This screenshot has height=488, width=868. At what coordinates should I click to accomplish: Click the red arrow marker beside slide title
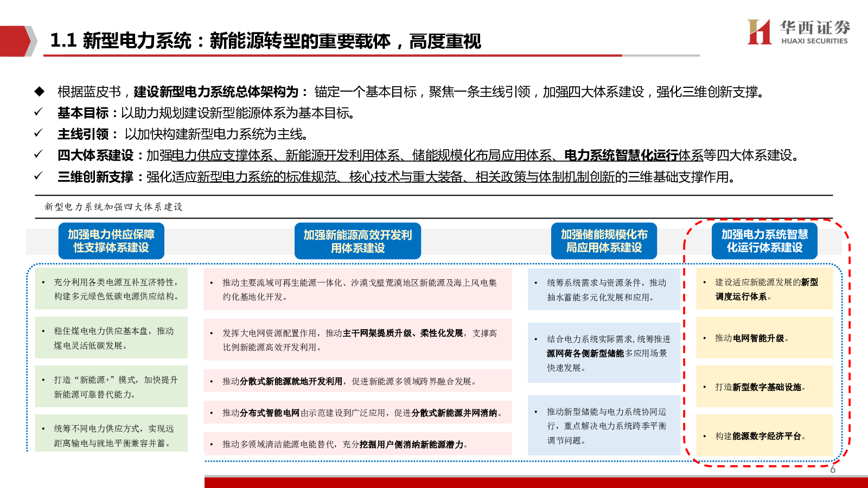coord(18,41)
